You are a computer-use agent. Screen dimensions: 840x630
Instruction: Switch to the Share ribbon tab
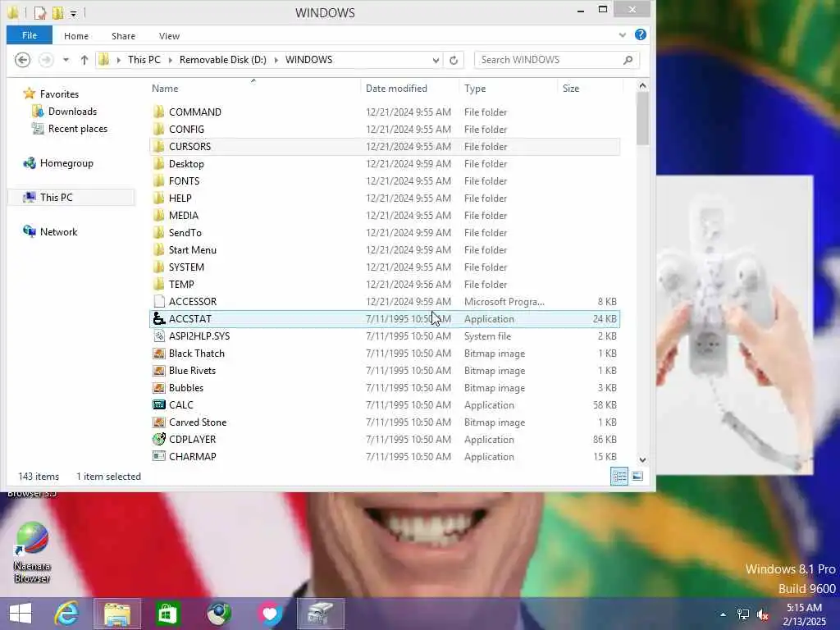click(123, 36)
